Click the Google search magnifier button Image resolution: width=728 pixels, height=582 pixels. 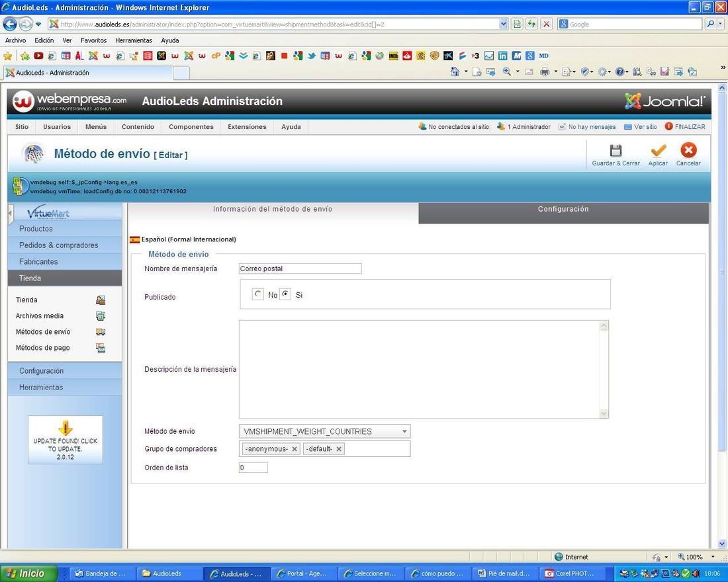pyautogui.click(x=710, y=24)
